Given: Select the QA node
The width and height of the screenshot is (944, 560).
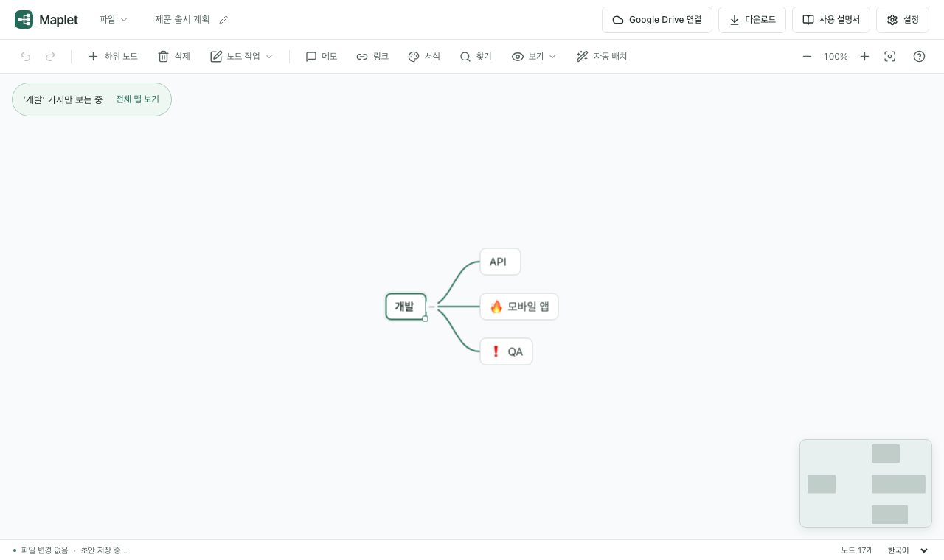Looking at the screenshot, I should (x=506, y=351).
